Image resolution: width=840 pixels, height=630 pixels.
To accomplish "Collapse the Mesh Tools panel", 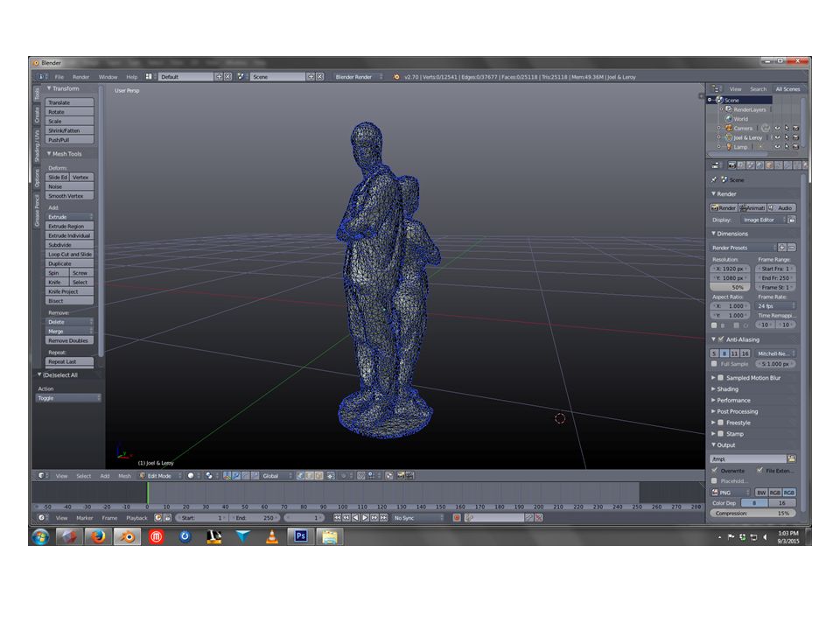I will pyautogui.click(x=66, y=154).
